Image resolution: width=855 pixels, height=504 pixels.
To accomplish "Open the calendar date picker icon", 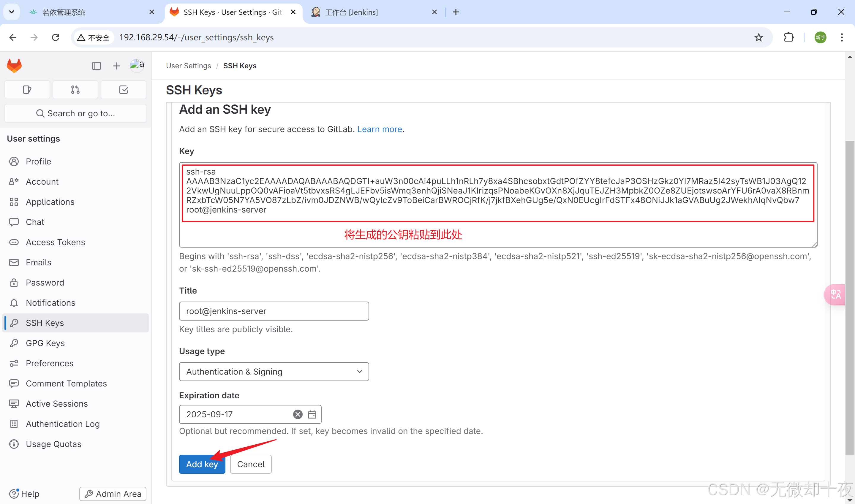I will 312,414.
